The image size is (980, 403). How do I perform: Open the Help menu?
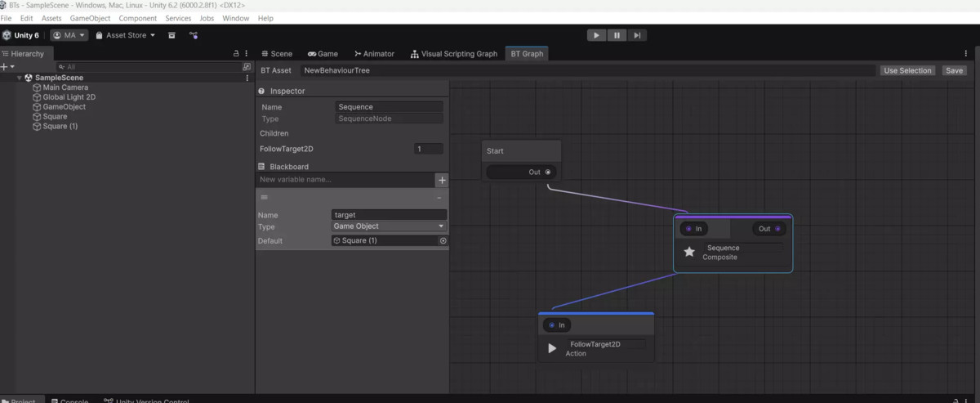[265, 18]
